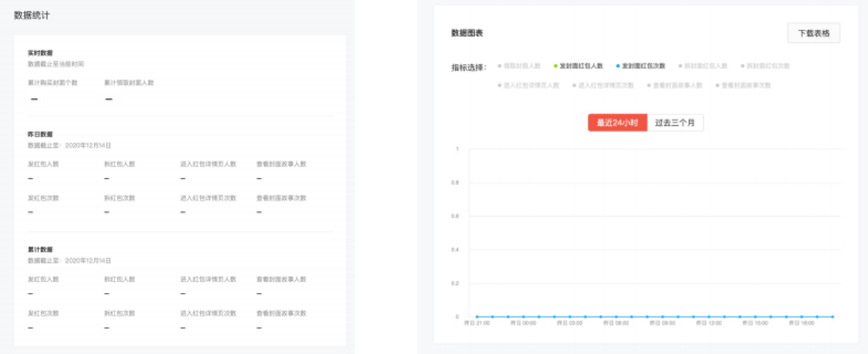
Task: Click 发红包人数 label under 累计数据
Action: point(43,279)
